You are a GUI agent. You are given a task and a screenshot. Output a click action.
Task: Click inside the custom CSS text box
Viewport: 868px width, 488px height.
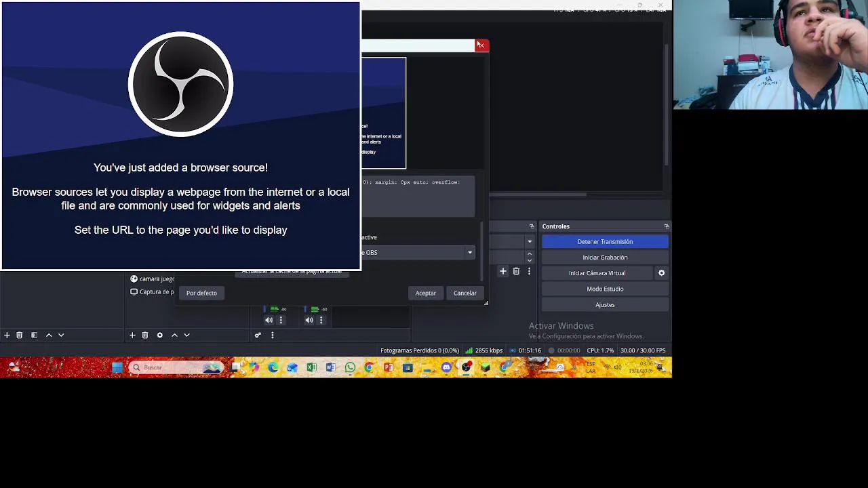[418, 196]
